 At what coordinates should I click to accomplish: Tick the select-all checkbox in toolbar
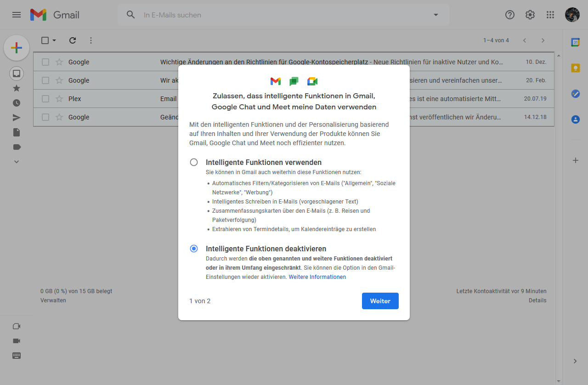tap(45, 40)
